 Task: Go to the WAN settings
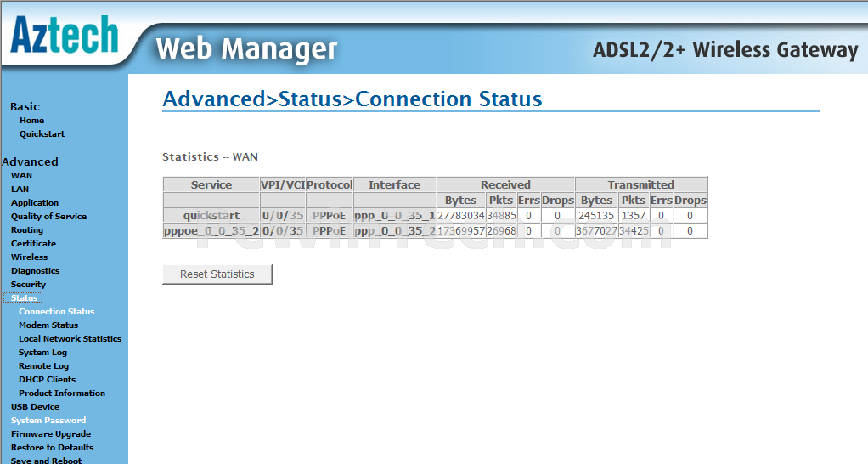click(21, 176)
